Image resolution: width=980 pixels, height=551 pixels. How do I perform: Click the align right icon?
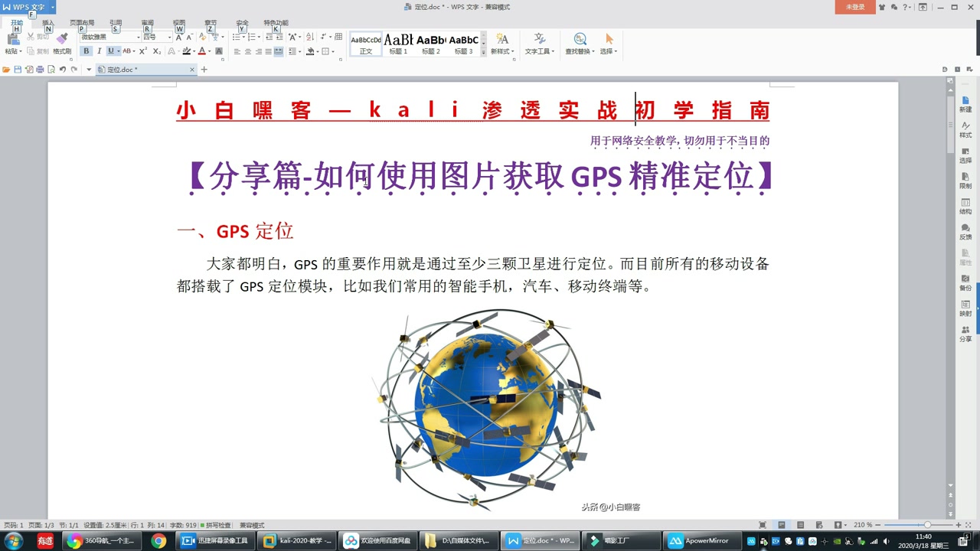pos(258,51)
